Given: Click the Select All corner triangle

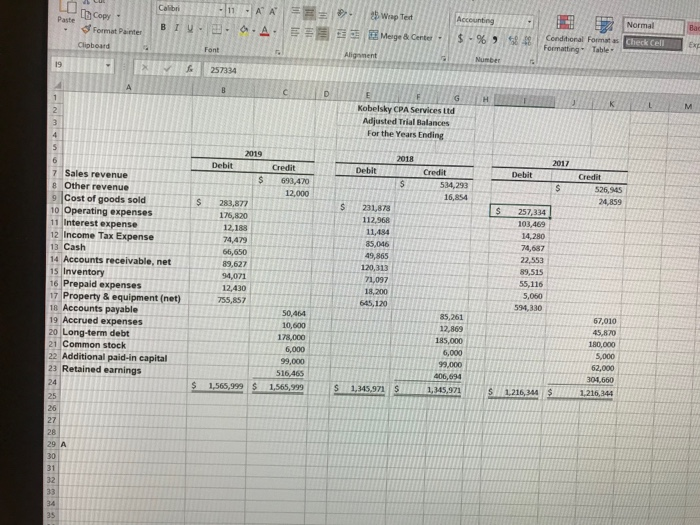Looking at the screenshot, I should 56,85.
